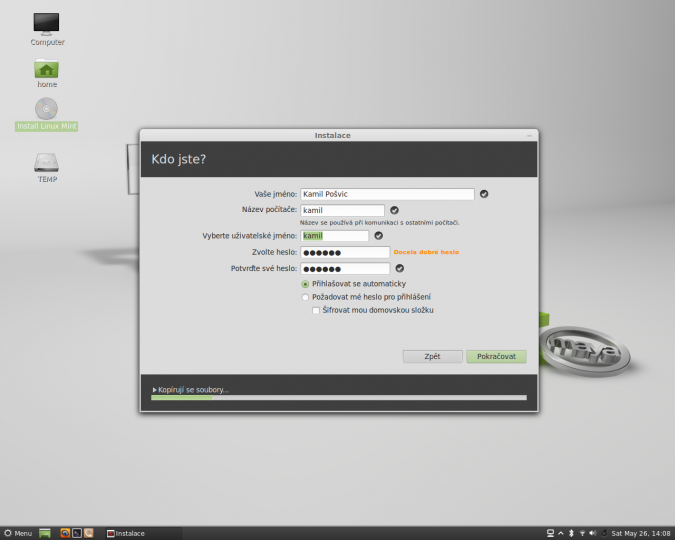Click the Pokračovat continue button
Screen dimensions: 675x540
[x=496, y=357]
